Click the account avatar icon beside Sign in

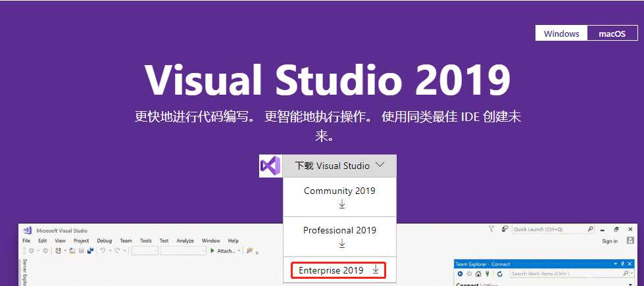(x=630, y=241)
